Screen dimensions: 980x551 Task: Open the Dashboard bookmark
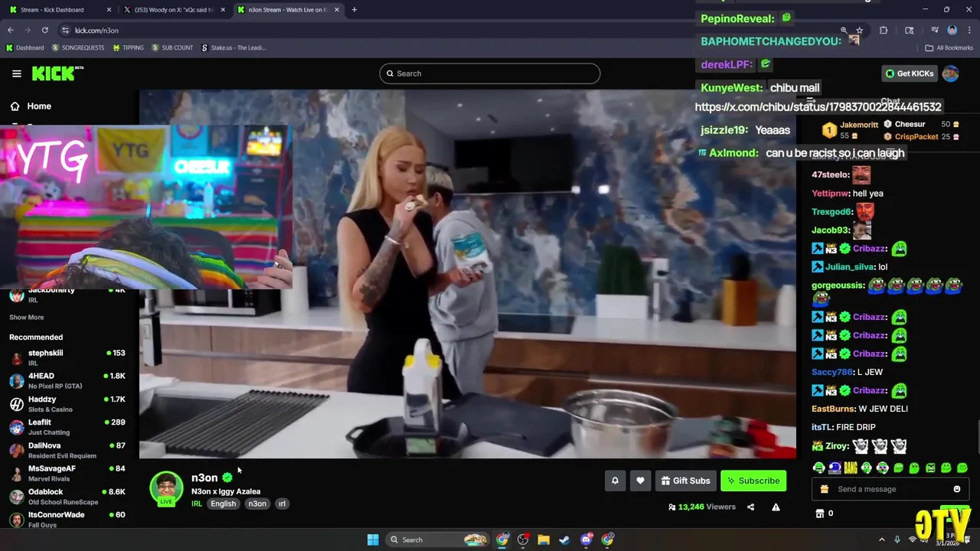click(25, 47)
